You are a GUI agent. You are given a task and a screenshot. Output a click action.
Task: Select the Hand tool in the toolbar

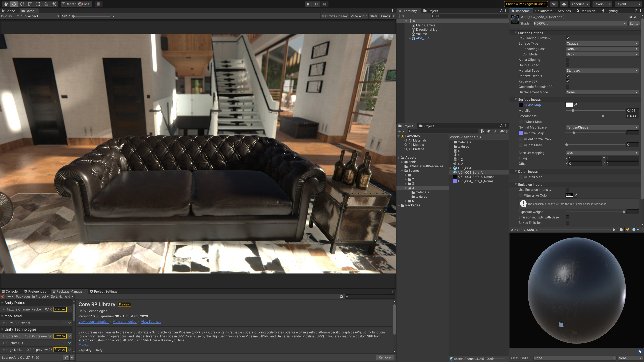click(6, 4)
